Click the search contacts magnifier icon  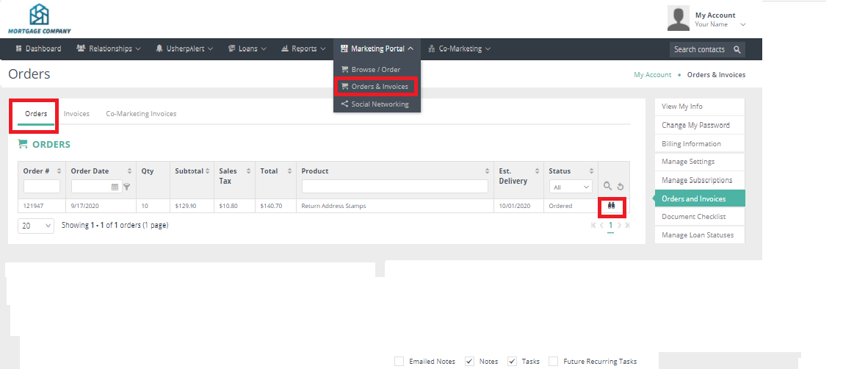(737, 49)
